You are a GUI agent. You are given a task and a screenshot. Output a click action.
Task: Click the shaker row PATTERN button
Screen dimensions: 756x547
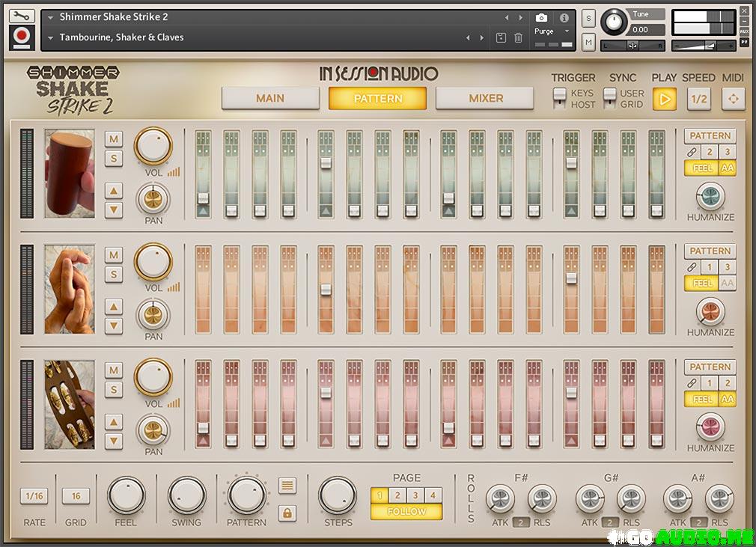pyautogui.click(x=710, y=251)
